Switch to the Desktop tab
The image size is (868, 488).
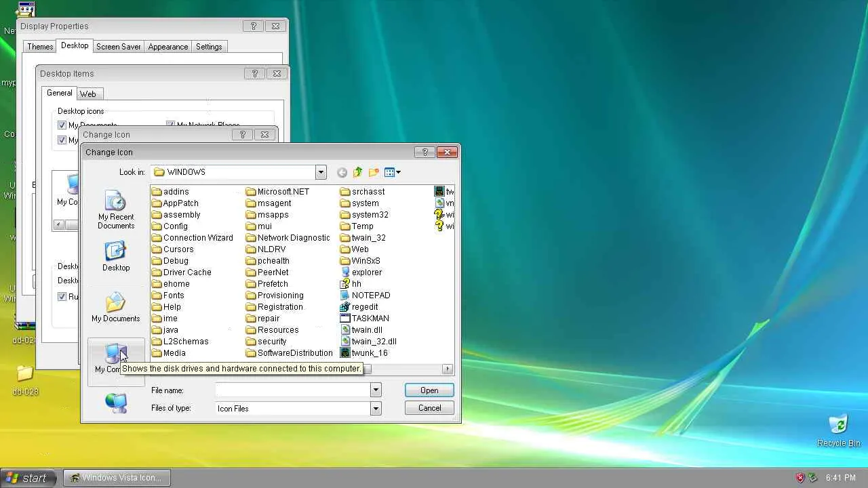click(75, 45)
